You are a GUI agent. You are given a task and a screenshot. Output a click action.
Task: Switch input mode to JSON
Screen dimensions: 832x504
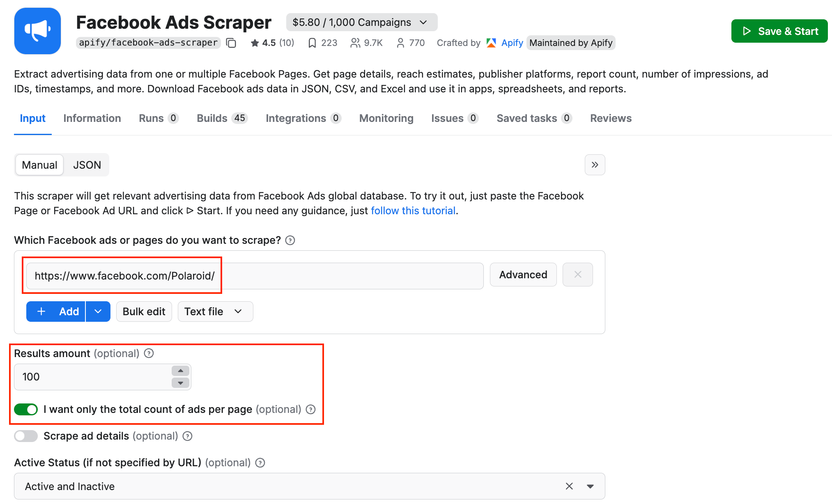87,165
